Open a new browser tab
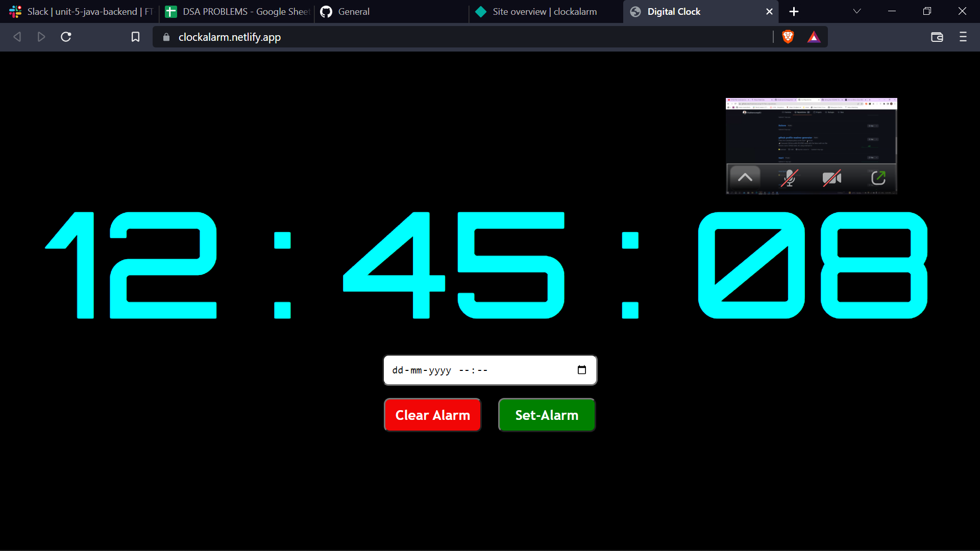Viewport: 980px width, 551px height. tap(794, 11)
